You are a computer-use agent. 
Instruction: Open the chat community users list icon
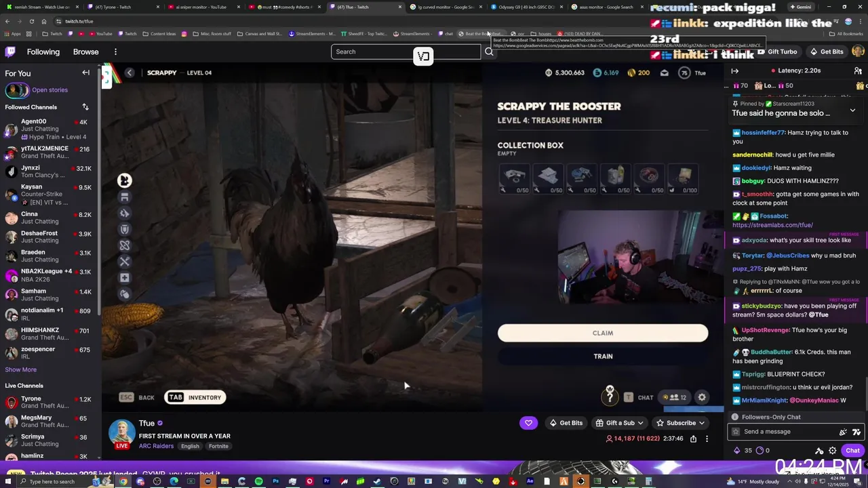(x=859, y=70)
